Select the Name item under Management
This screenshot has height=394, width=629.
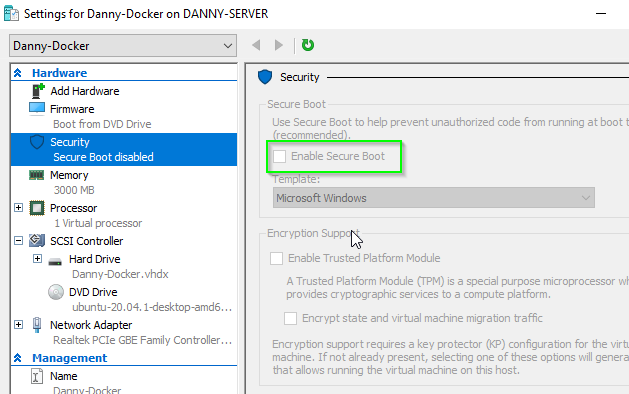(x=64, y=376)
